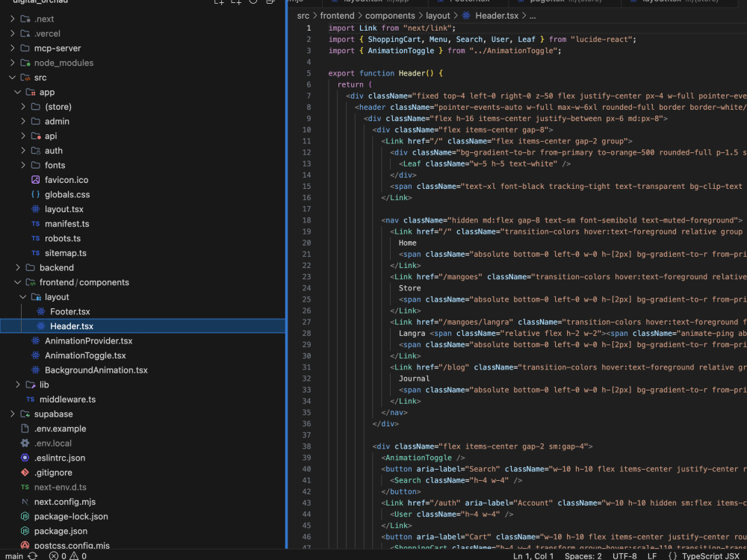This screenshot has height=560, width=747.
Task: Click the React icon beside layout.tsx under app
Action: (35, 209)
